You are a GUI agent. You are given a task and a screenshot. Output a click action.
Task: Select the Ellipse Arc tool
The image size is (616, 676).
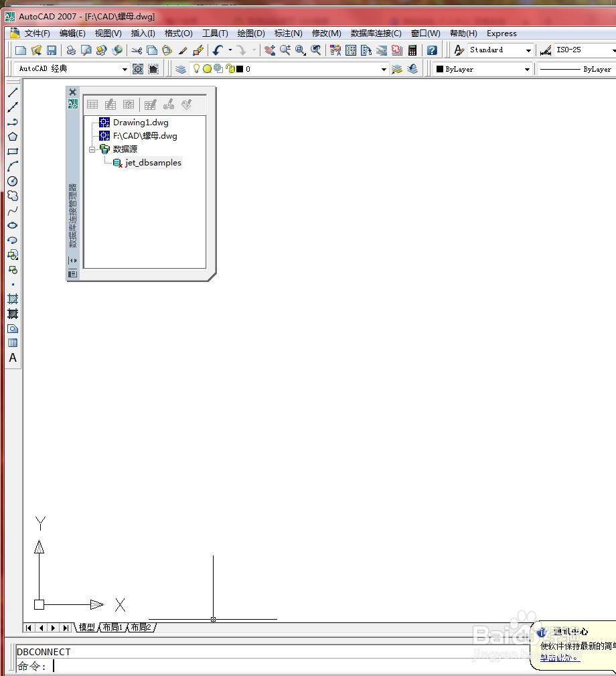pyautogui.click(x=13, y=240)
